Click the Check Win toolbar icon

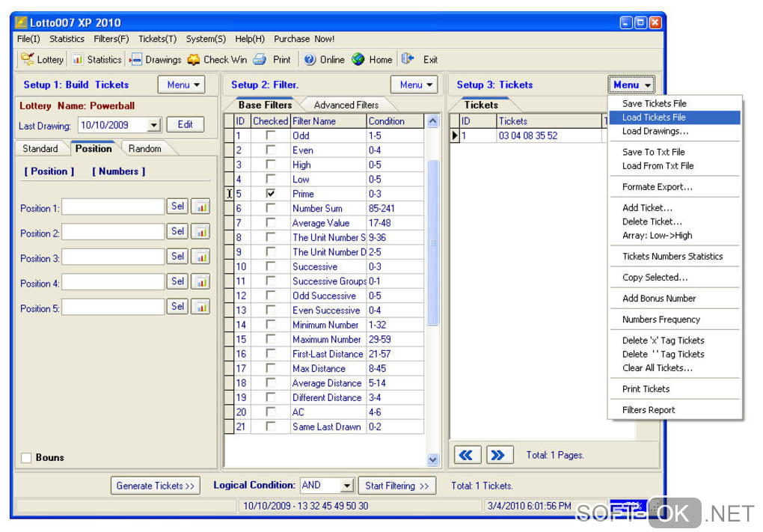click(194, 59)
